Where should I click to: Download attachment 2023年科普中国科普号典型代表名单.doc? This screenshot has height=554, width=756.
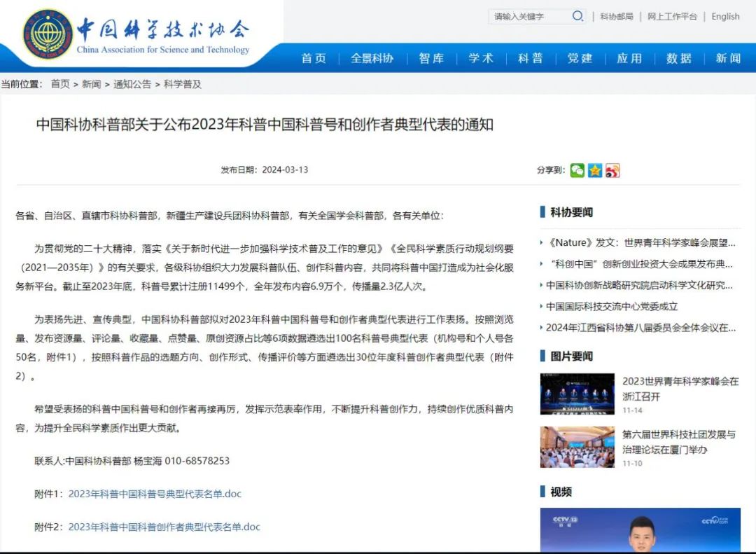155,494
